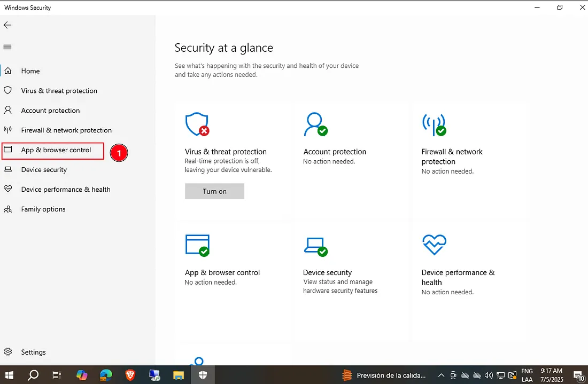Click the Account protection person icon tile
The height and width of the screenshot is (384, 588).
315,124
